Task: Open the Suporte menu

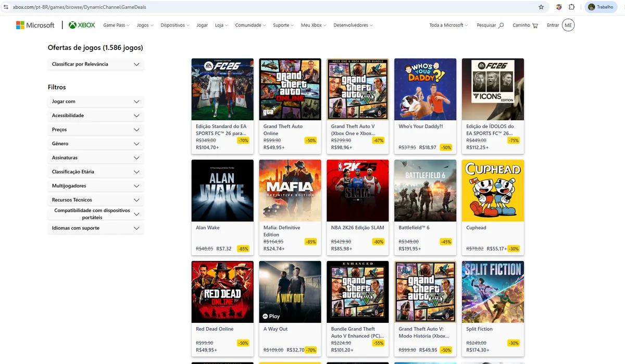Action: tap(283, 25)
